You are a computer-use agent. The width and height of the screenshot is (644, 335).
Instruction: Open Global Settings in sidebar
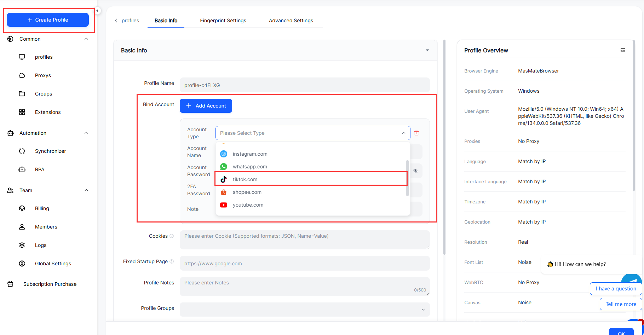coord(53,264)
